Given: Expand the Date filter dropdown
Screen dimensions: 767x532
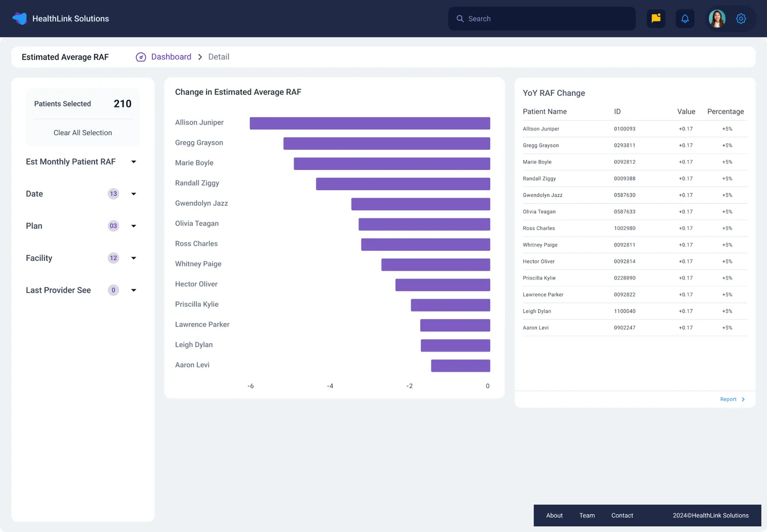Looking at the screenshot, I should coord(134,194).
